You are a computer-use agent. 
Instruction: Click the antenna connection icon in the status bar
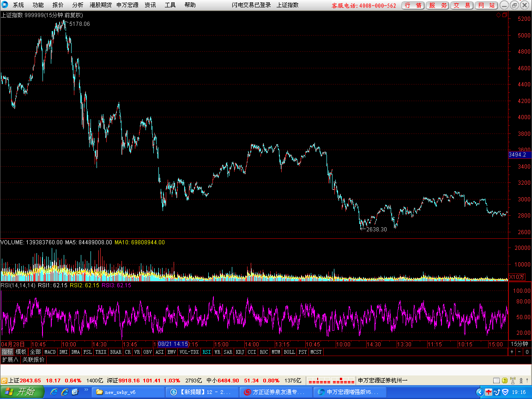pyautogui.click(x=513, y=381)
